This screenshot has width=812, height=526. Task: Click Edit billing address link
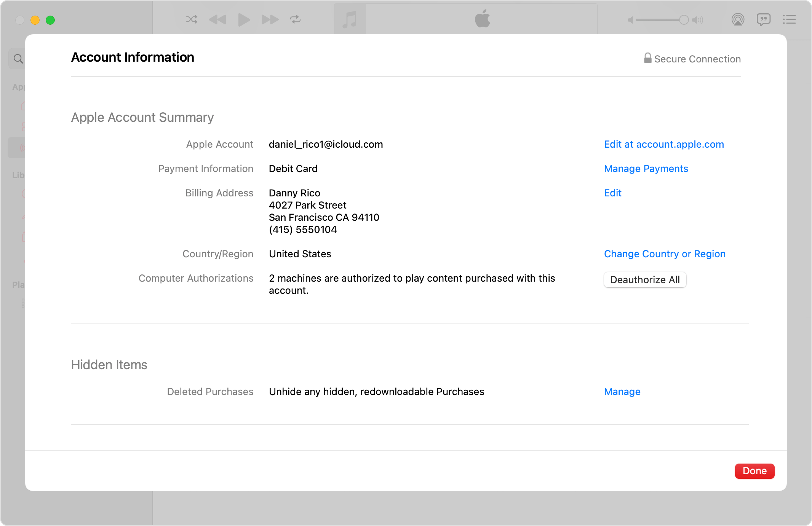612,192
